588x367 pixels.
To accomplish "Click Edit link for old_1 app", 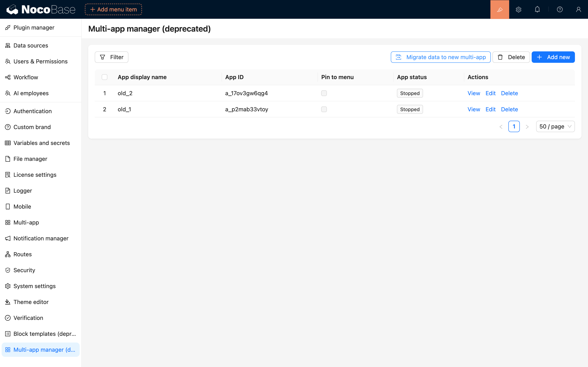I will [490, 109].
